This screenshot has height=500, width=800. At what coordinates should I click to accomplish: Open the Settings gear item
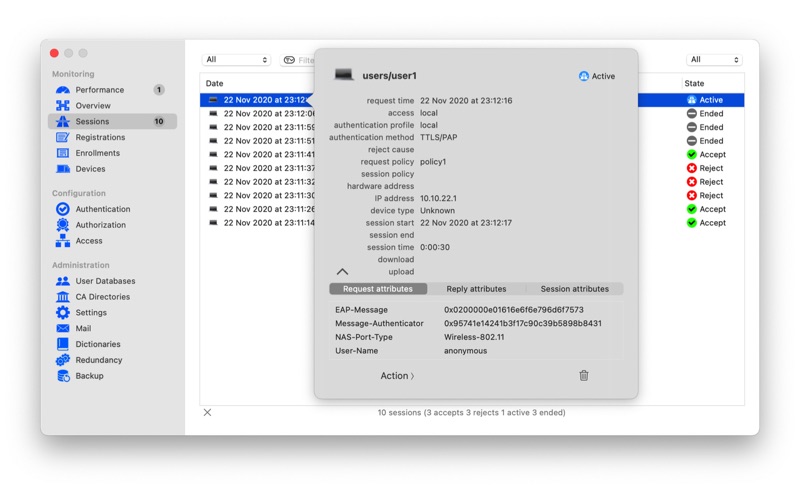tap(91, 313)
